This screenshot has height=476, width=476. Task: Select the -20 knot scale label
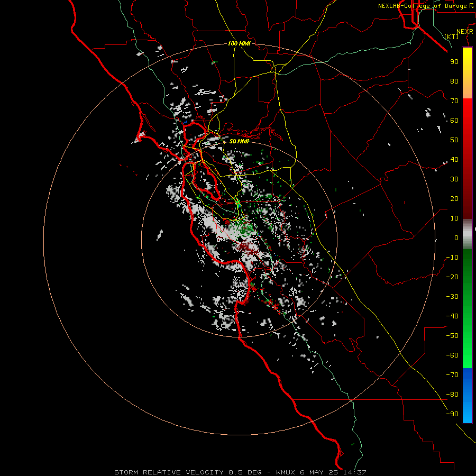coord(452,277)
